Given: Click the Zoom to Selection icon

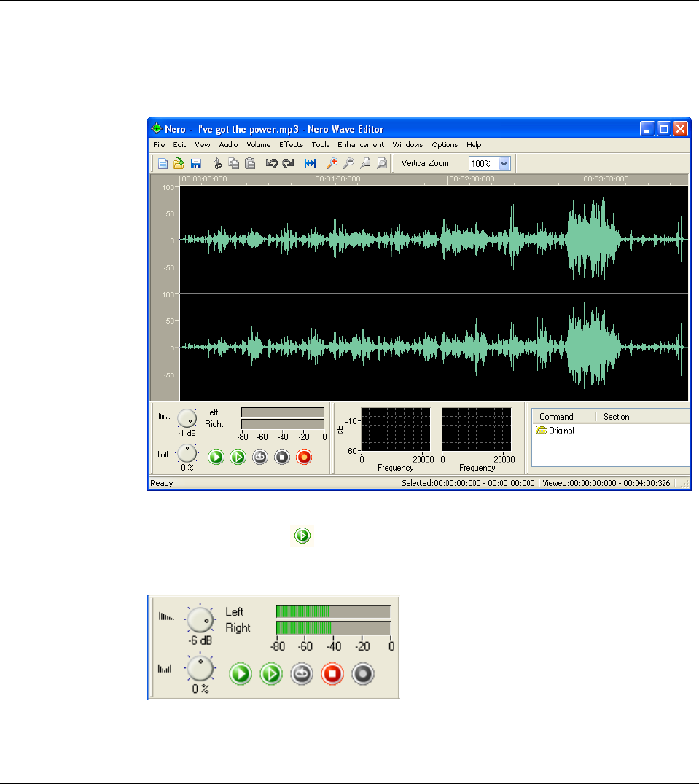Looking at the screenshot, I should pos(365,163).
